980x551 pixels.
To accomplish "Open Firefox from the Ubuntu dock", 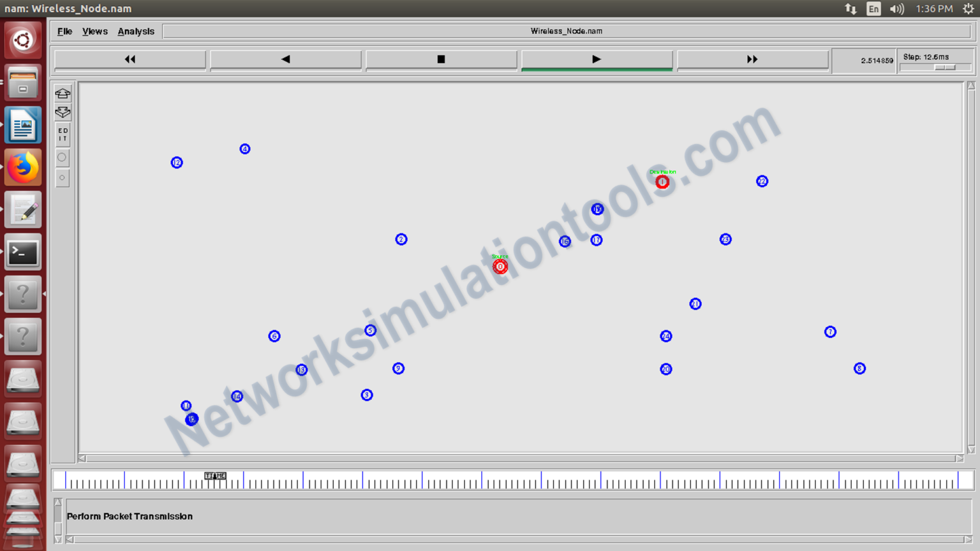I will point(23,167).
